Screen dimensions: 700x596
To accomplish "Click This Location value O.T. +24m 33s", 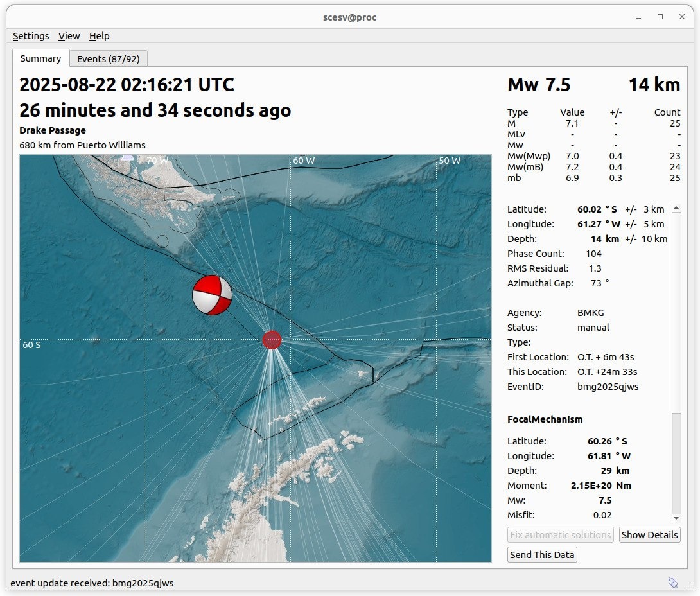I will [x=607, y=372].
